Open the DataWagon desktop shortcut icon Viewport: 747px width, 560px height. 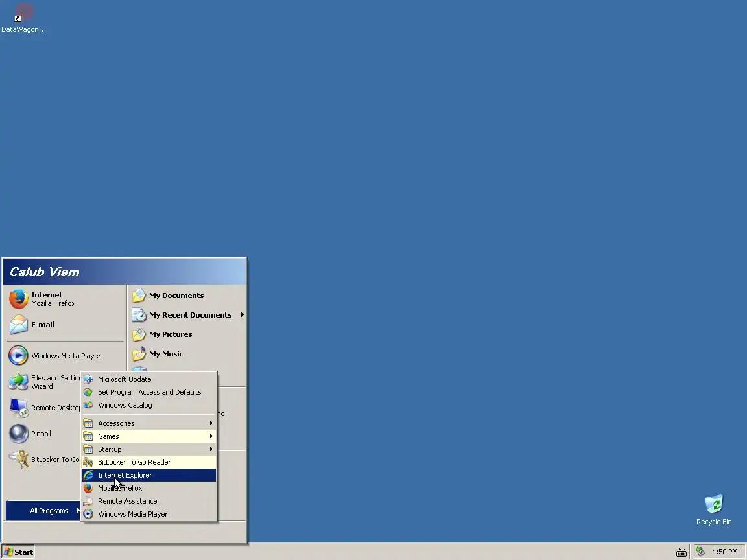point(24,13)
